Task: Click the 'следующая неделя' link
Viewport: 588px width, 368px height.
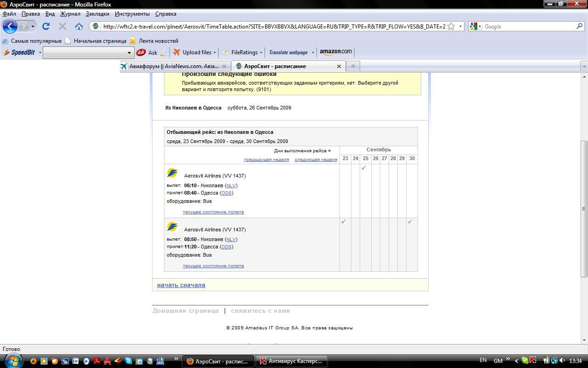Action: point(316,160)
